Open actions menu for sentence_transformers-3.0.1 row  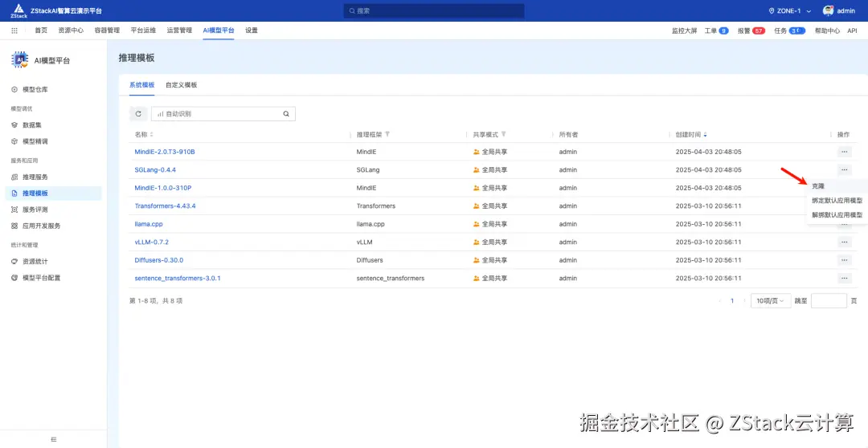coord(844,279)
